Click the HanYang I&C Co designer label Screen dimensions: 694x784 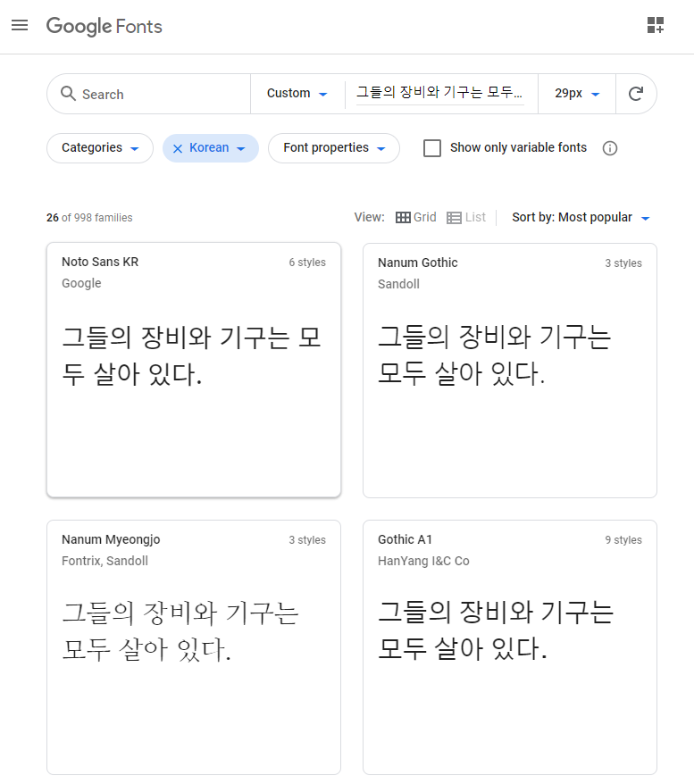[423, 561]
